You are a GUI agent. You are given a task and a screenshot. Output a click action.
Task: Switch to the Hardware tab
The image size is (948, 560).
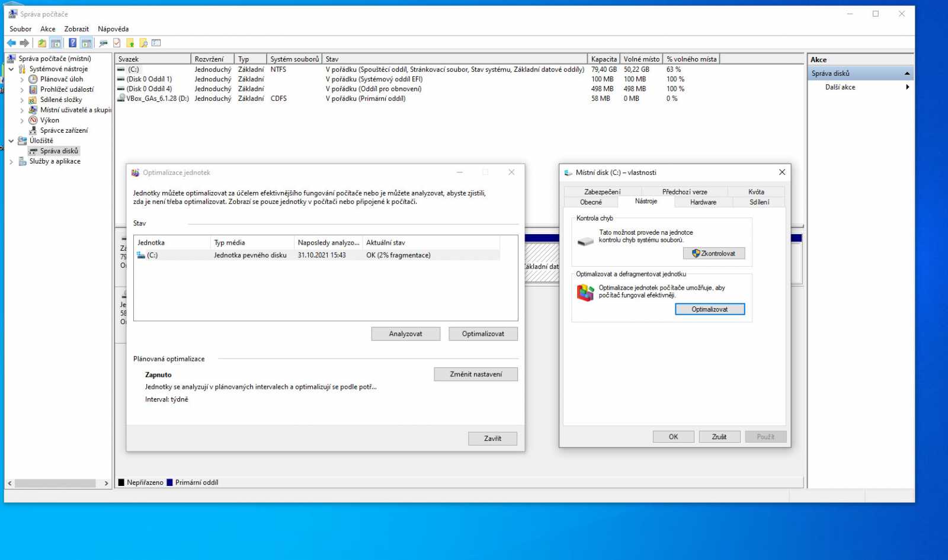point(703,202)
